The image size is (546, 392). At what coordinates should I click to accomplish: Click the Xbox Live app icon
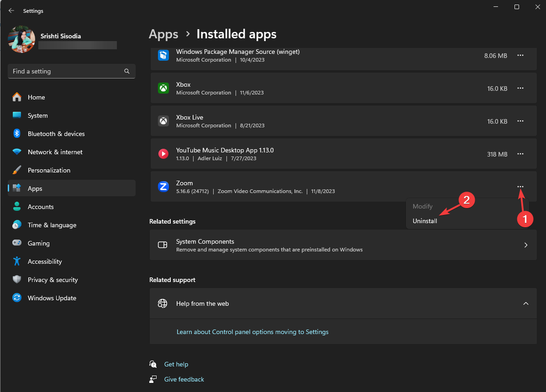163,121
